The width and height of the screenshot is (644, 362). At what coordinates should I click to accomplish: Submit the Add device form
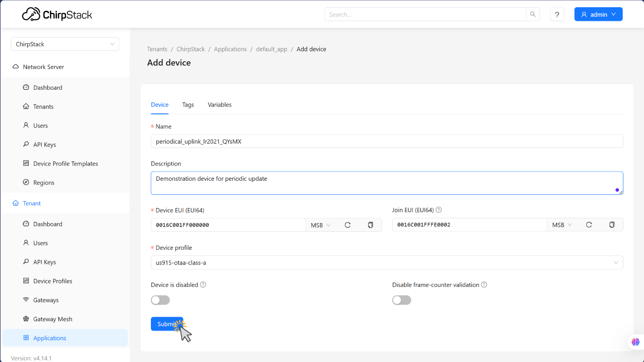point(167,324)
